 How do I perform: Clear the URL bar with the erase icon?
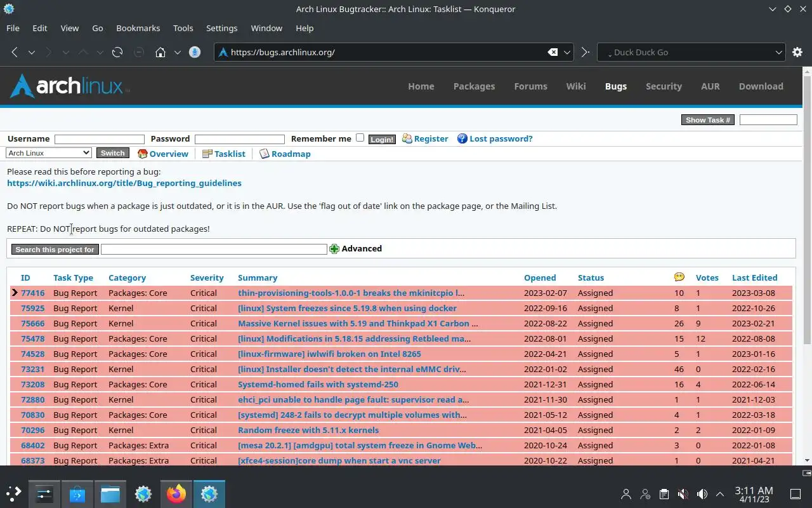coord(553,52)
